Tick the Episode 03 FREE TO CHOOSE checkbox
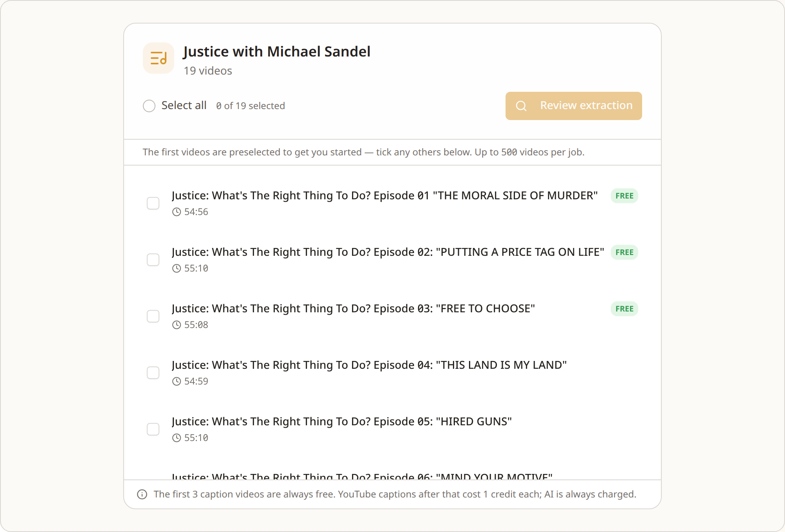This screenshot has width=785, height=532. click(x=153, y=316)
